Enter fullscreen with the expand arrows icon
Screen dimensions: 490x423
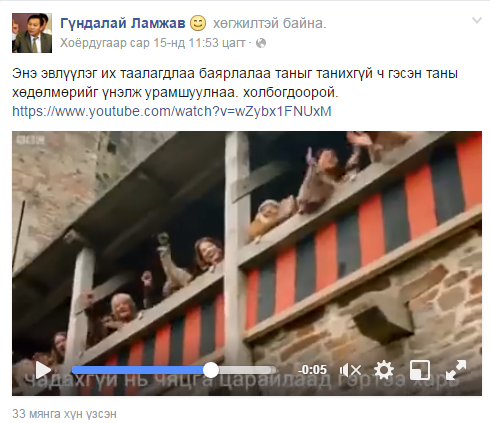456,370
